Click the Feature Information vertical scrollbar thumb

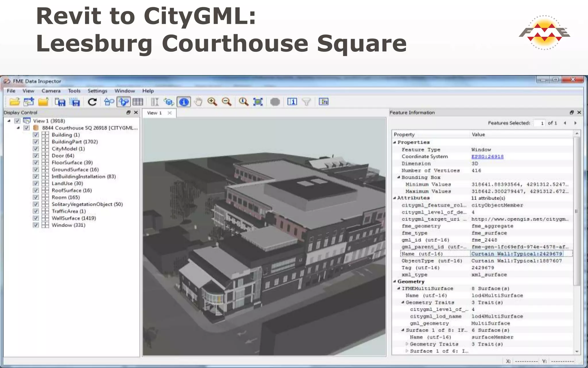click(577, 211)
